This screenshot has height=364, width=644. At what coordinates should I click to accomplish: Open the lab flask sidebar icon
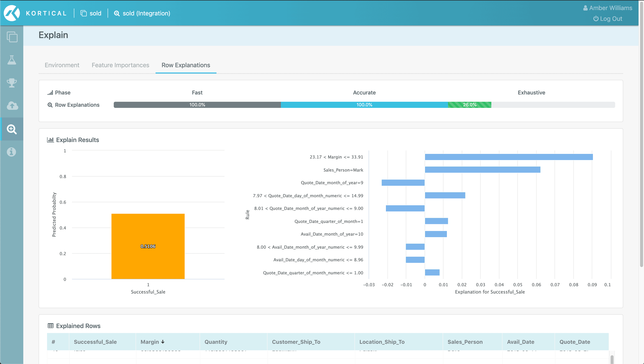tap(12, 60)
